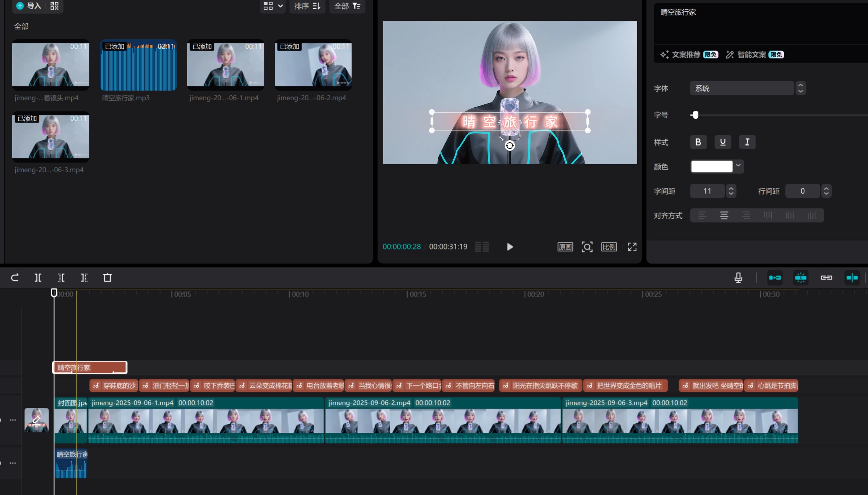Click the 导入 import button
The width and height of the screenshot is (868, 495).
coord(29,6)
